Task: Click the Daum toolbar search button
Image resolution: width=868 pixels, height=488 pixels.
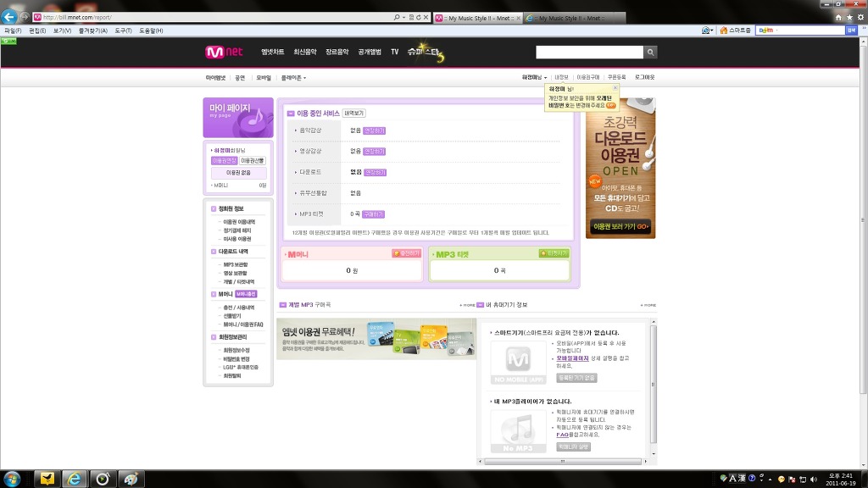Action: click(x=851, y=30)
